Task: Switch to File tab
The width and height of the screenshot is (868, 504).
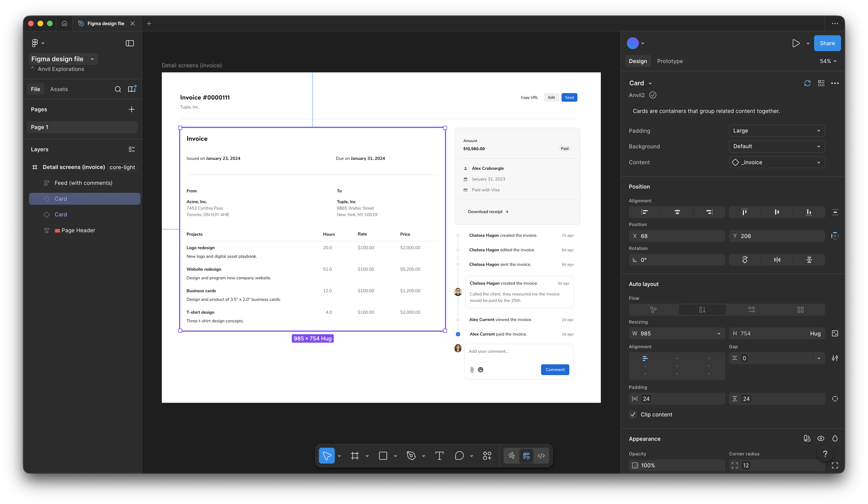Action: [35, 89]
